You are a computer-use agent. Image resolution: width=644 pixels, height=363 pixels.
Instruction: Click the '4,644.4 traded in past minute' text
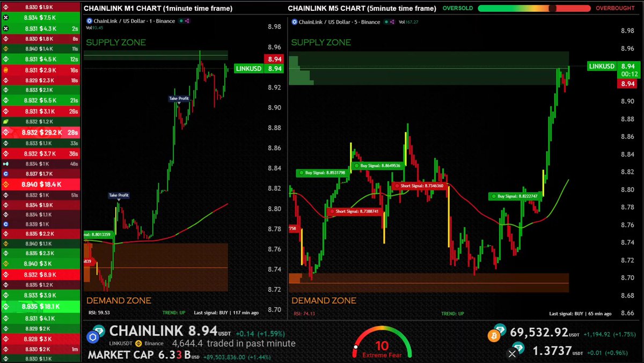tap(233, 343)
